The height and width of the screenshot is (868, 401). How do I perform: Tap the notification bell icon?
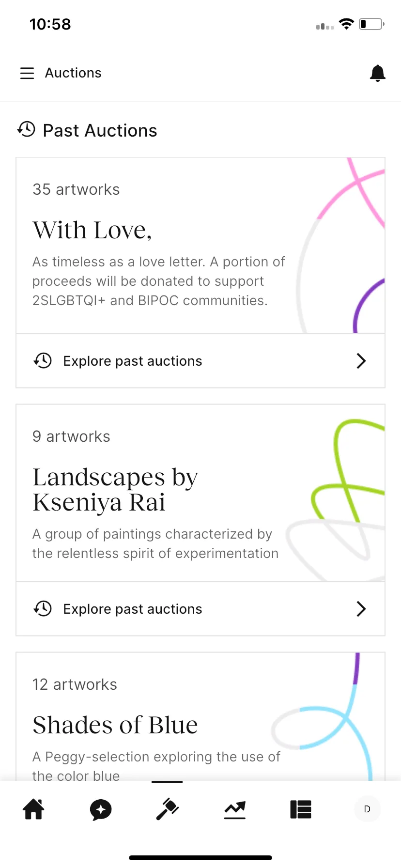[x=378, y=73]
